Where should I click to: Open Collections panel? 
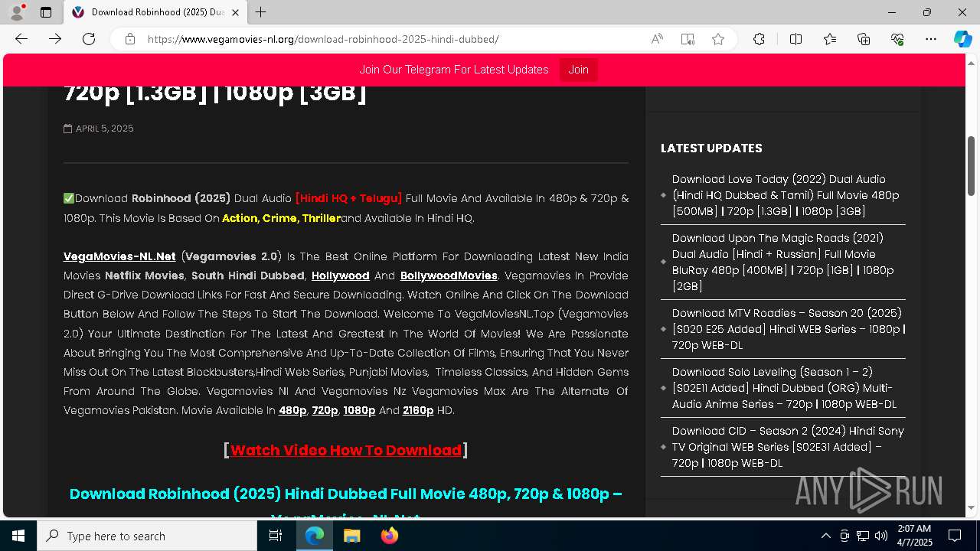(864, 39)
